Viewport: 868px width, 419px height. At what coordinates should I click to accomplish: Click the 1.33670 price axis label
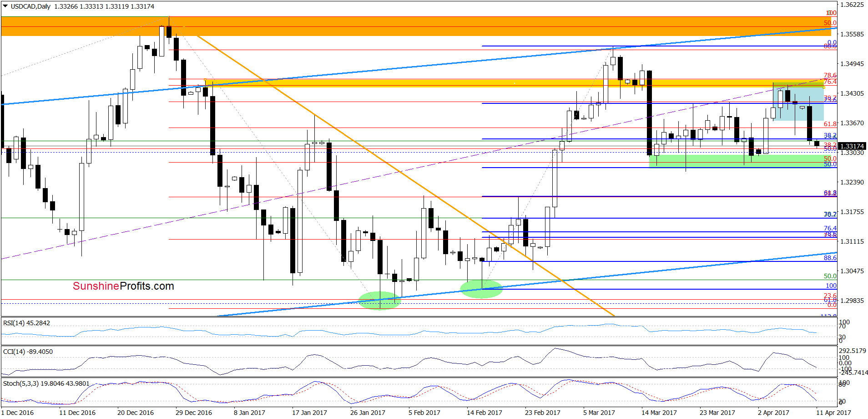tap(852, 123)
